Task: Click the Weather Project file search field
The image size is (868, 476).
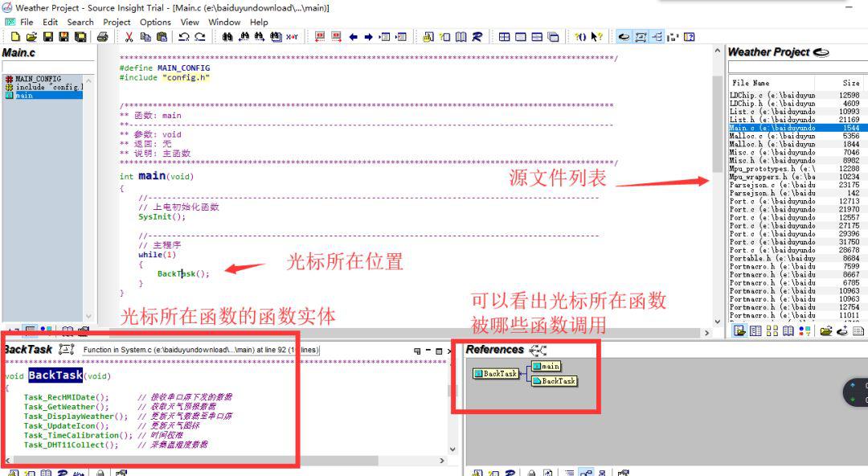Action: [797, 67]
